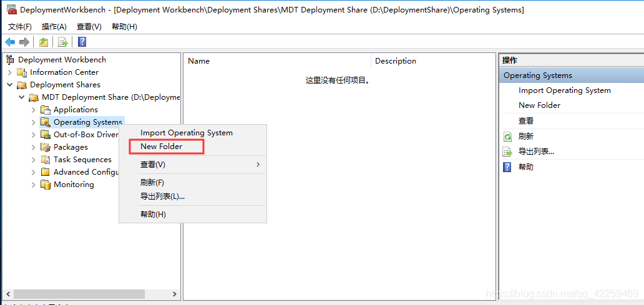Viewport: 644px width, 305px height.
Task: Click 导出列表... in the actions pane
Action: click(536, 152)
